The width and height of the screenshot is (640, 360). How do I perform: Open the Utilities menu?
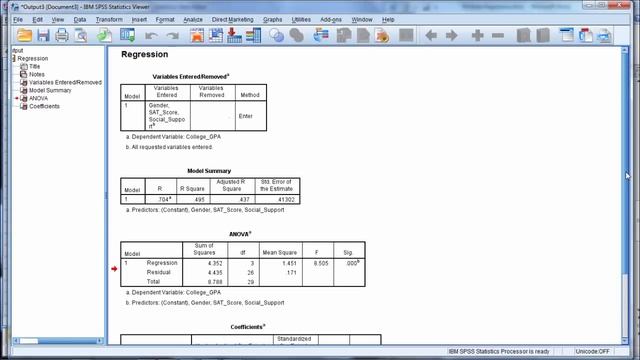click(301, 20)
